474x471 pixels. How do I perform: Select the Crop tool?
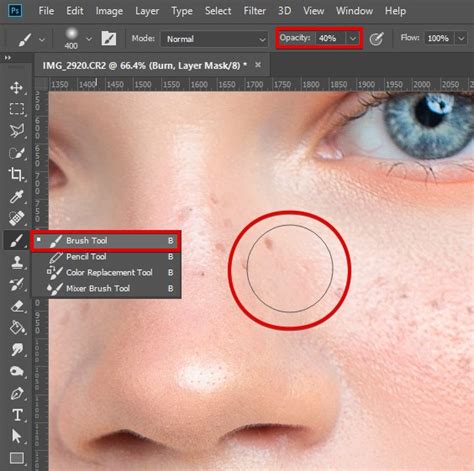point(16,174)
